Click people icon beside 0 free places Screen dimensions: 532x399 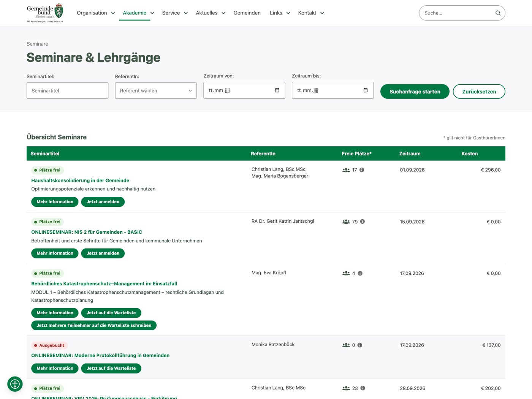346,345
